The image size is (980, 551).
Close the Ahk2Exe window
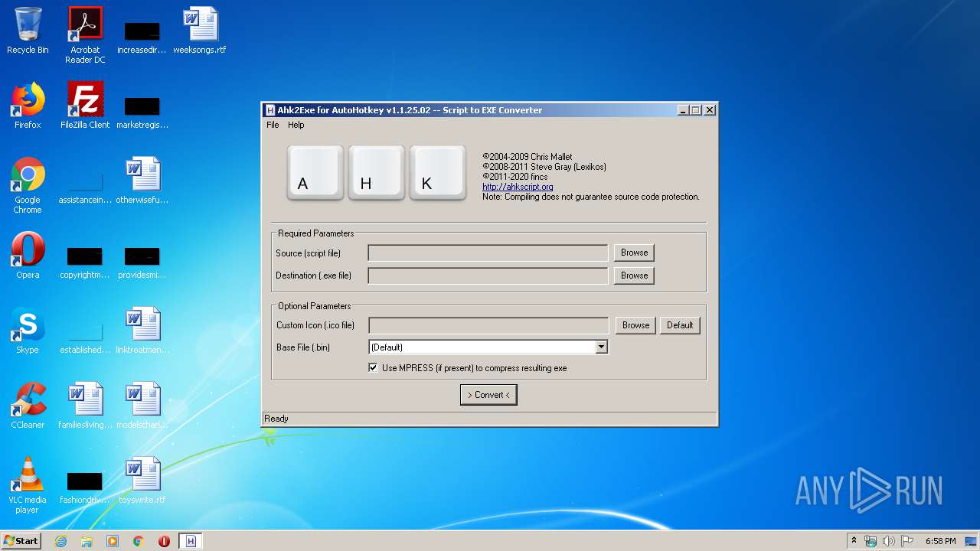point(710,110)
